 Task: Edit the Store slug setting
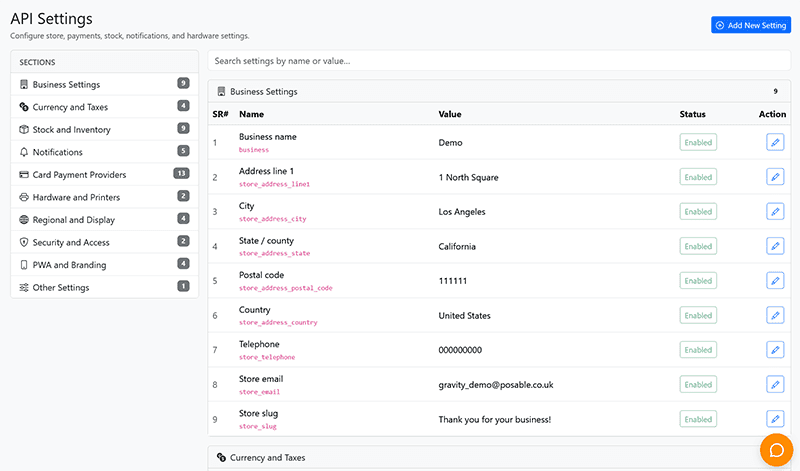[x=775, y=419]
